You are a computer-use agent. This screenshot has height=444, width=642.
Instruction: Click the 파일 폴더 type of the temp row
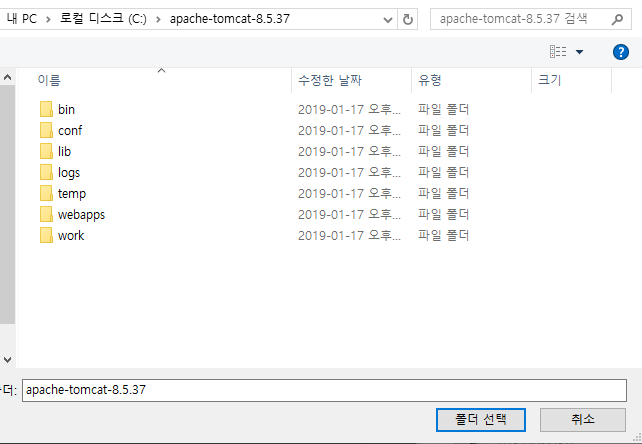click(x=443, y=193)
